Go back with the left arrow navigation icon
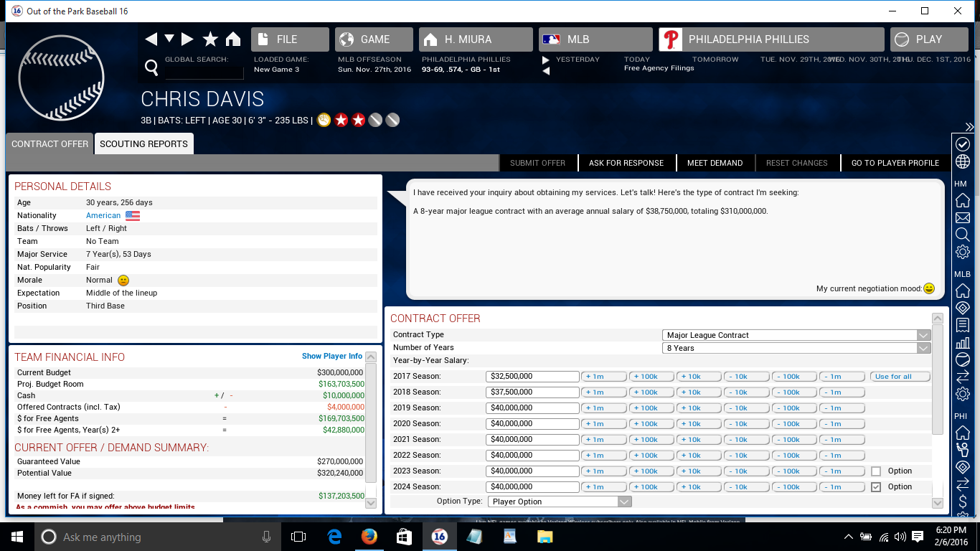This screenshot has width=980, height=551. click(x=151, y=39)
